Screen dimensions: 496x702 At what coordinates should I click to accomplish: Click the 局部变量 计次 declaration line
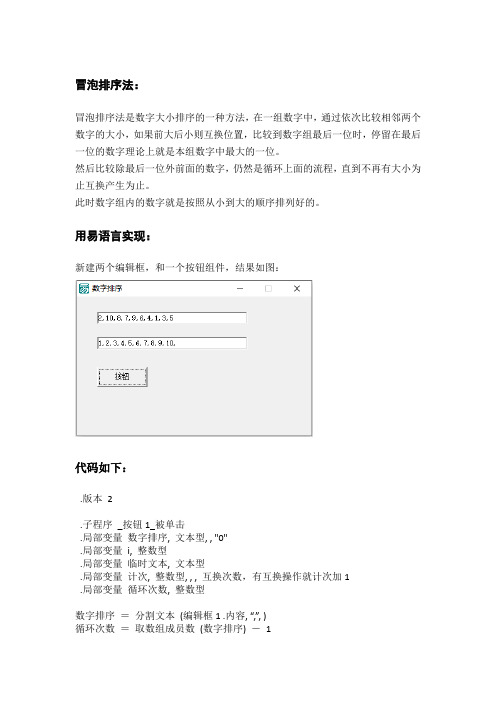[215, 576]
